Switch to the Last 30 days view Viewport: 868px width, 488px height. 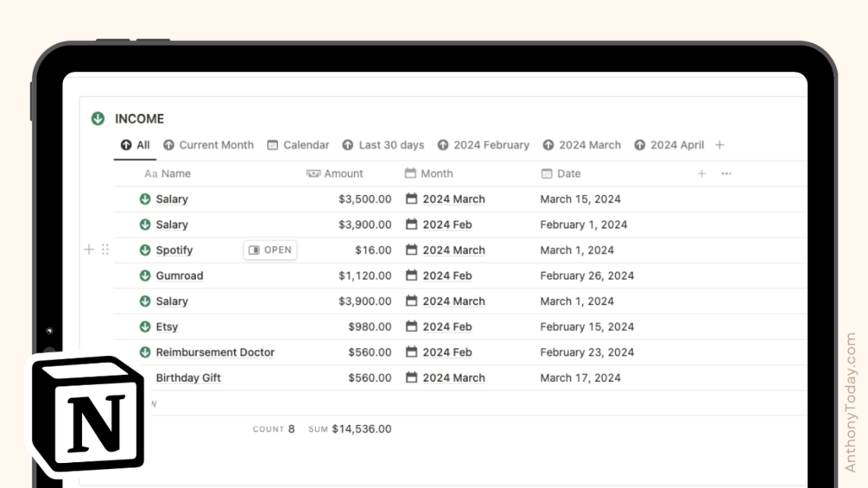383,145
